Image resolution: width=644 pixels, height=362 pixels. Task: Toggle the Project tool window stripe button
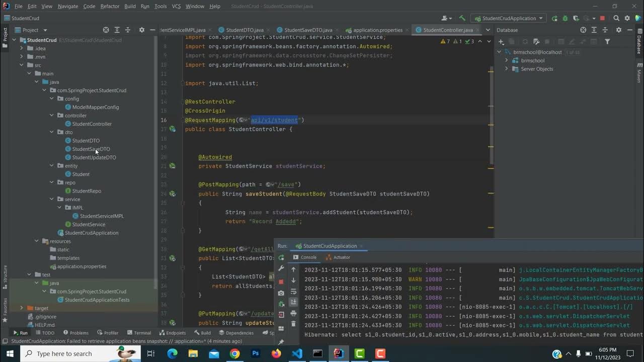[x=6, y=37]
